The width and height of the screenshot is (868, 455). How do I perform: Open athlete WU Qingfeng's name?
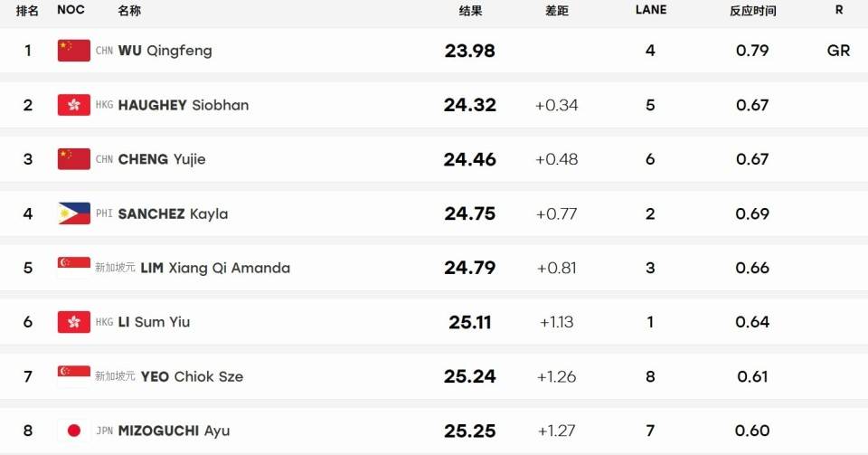(x=165, y=51)
